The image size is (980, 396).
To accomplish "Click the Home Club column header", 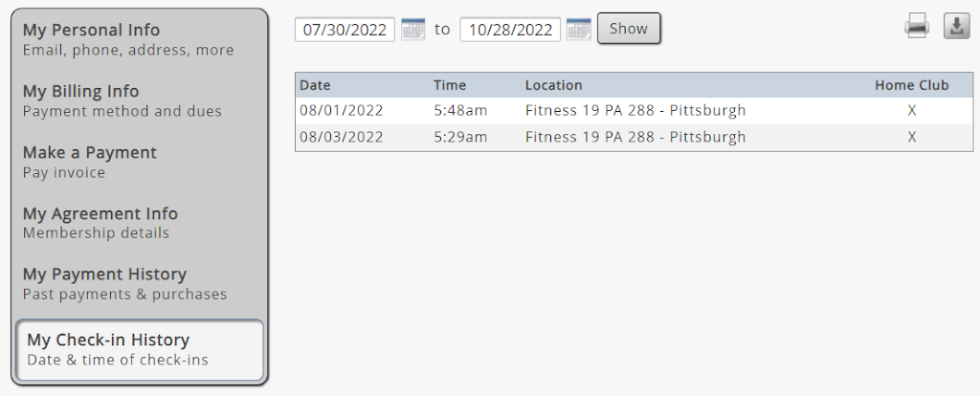I will tap(911, 85).
